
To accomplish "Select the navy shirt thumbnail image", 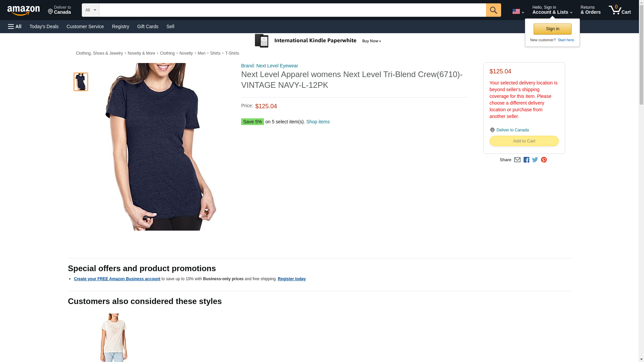I will click(x=80, y=82).
